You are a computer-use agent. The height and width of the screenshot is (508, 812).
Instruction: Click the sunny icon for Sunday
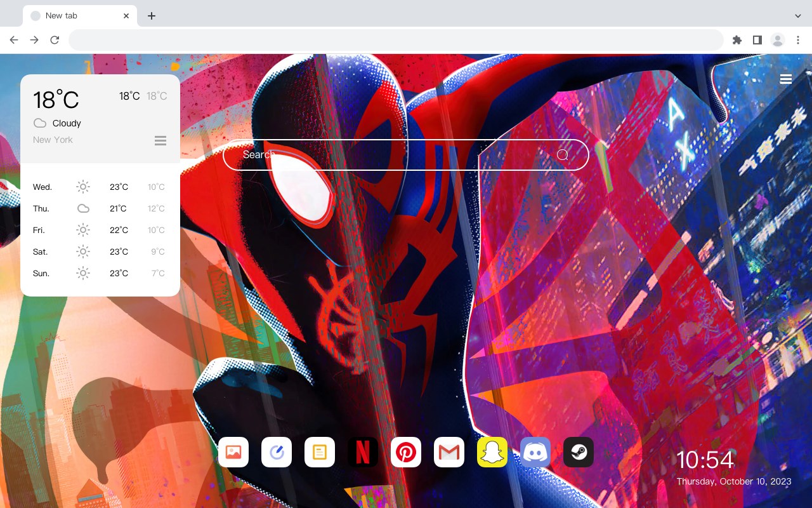coord(83,273)
